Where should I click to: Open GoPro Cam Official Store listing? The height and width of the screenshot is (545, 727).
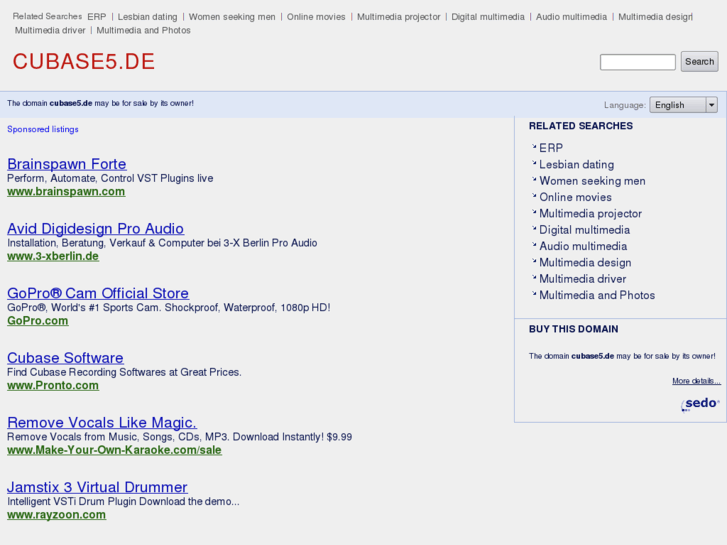[x=98, y=293]
